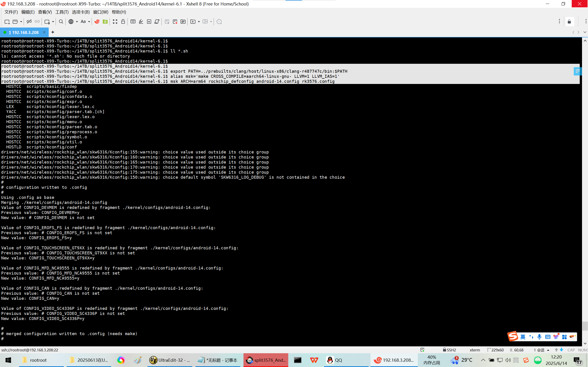Open the 工具(T) menu
588x367 pixels.
coord(62,12)
